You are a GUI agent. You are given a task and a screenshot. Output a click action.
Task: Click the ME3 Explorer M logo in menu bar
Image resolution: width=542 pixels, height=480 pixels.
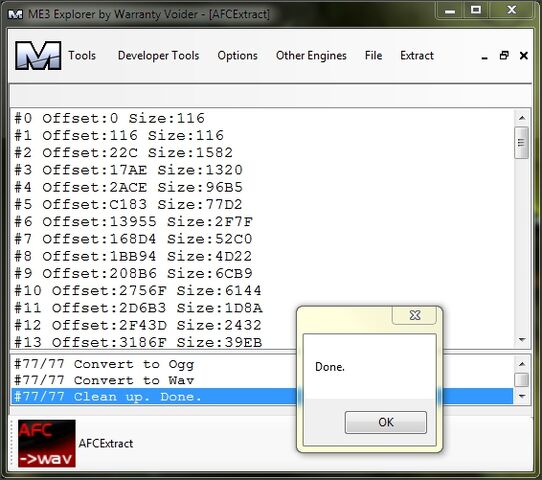pyautogui.click(x=38, y=56)
